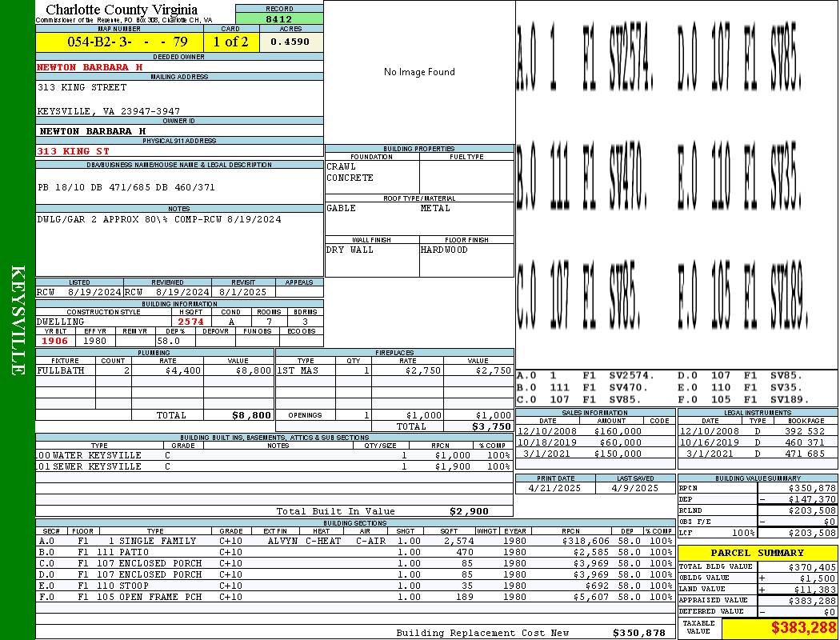Click plumbing total $8,800 in bold
Screen dimensions: 840x640
[x=251, y=415]
